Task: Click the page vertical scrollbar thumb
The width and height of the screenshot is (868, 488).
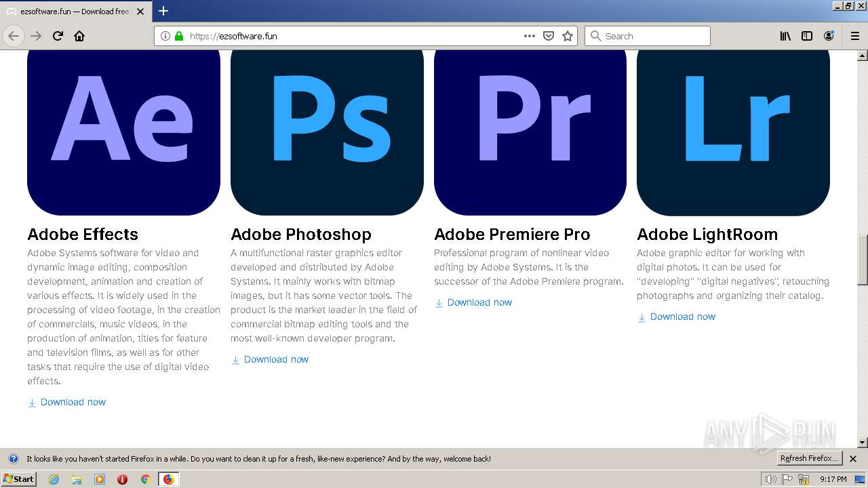Action: 863,260
